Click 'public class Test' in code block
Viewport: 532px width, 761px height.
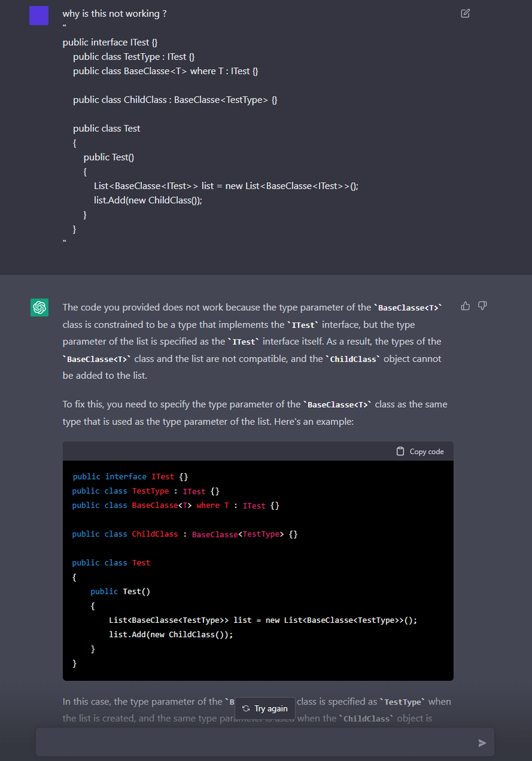(111, 563)
